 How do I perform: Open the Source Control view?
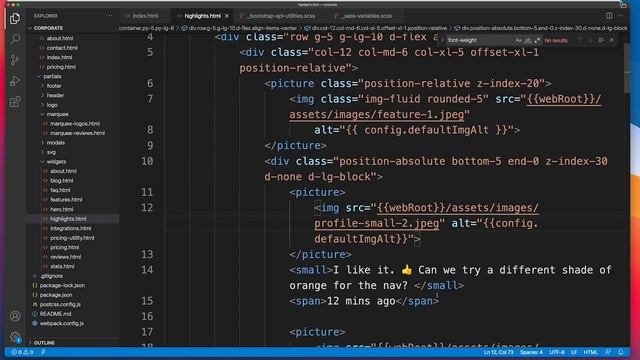(15, 60)
